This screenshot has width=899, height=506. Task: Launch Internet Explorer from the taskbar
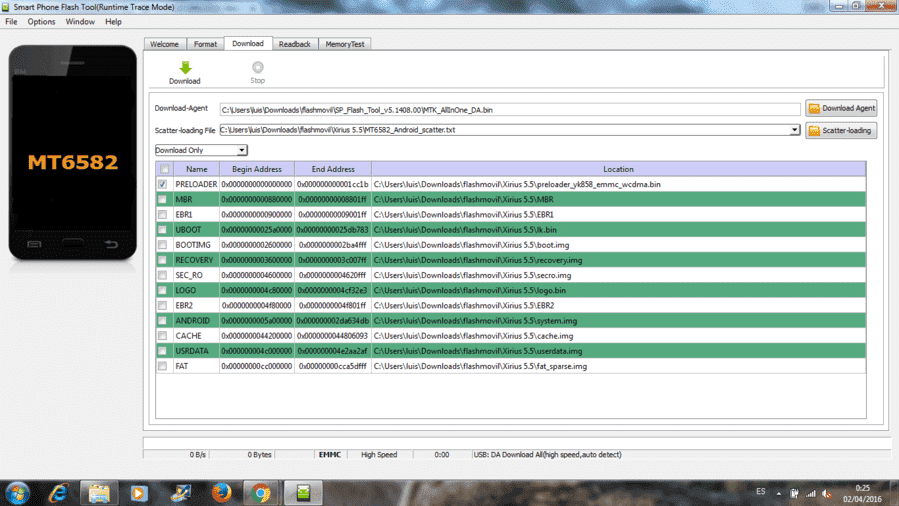click(58, 493)
